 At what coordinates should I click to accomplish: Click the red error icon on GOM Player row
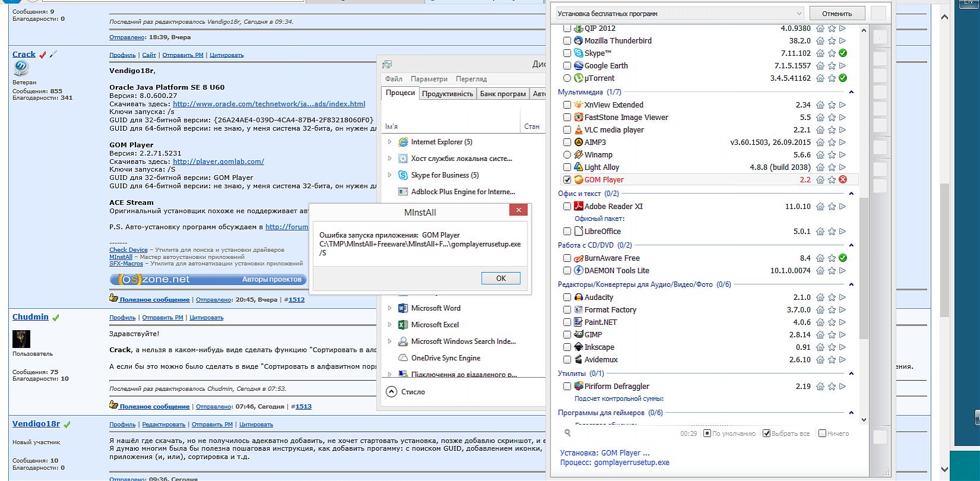(x=843, y=180)
